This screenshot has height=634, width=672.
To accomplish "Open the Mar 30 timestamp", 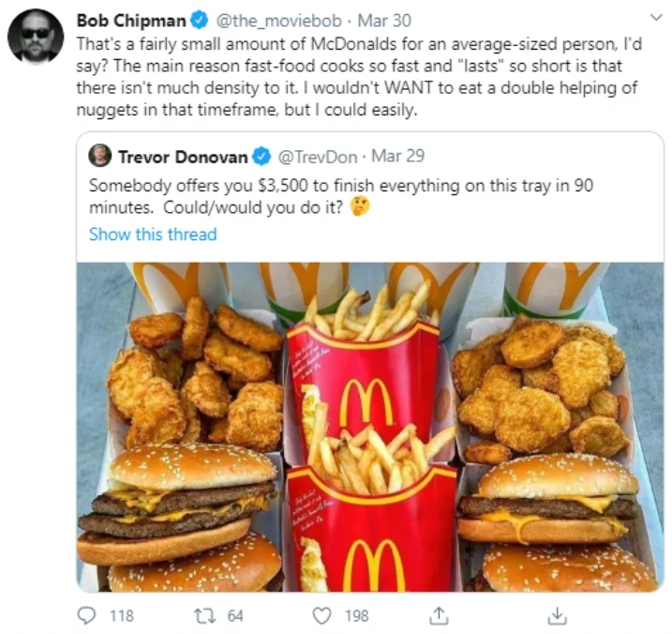I will 384,21.
